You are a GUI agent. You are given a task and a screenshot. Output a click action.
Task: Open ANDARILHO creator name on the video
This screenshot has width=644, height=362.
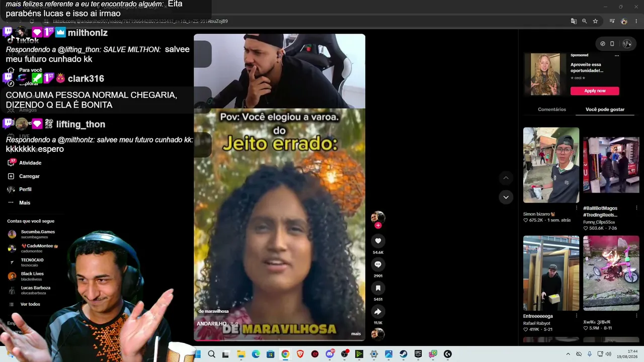point(211,324)
